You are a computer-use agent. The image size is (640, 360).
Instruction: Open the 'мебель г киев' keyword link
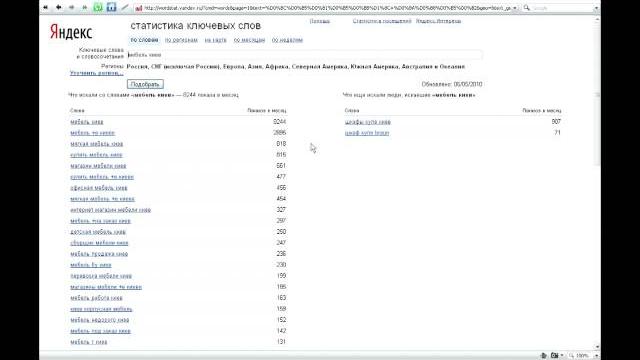(89, 342)
